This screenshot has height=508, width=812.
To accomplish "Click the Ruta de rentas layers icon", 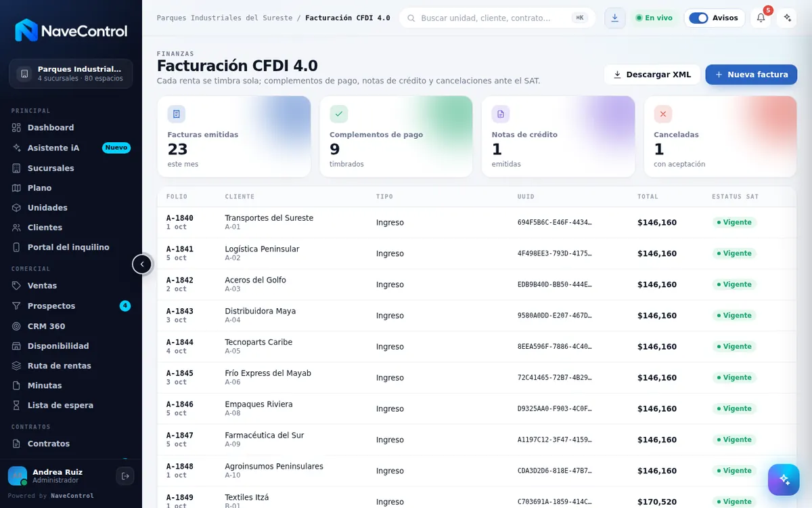I will tap(17, 365).
